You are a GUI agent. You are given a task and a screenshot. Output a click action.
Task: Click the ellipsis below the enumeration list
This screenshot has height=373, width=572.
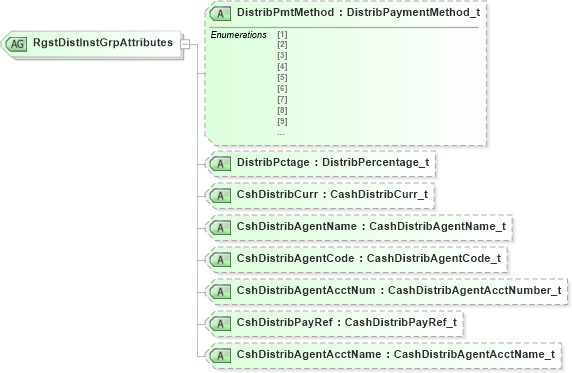tap(281, 134)
